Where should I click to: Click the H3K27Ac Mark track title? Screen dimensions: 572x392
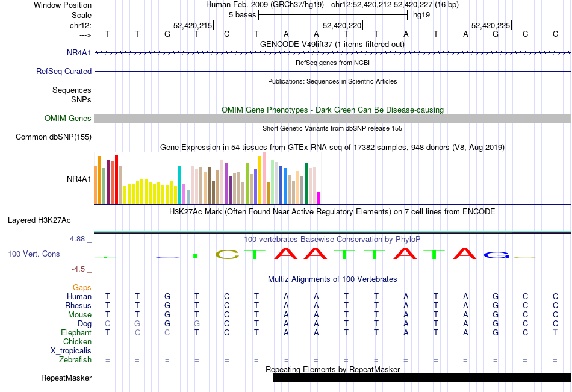[x=332, y=212]
